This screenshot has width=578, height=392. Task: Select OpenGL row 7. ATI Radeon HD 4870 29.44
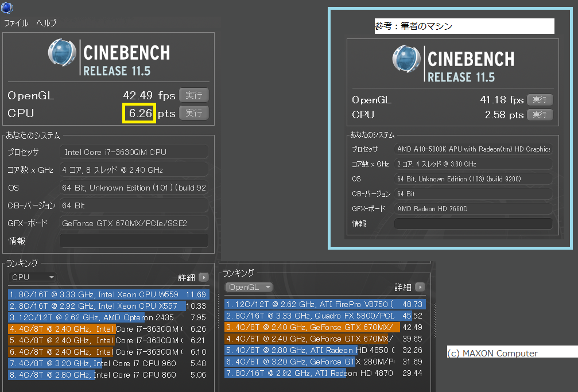pyautogui.click(x=325, y=373)
